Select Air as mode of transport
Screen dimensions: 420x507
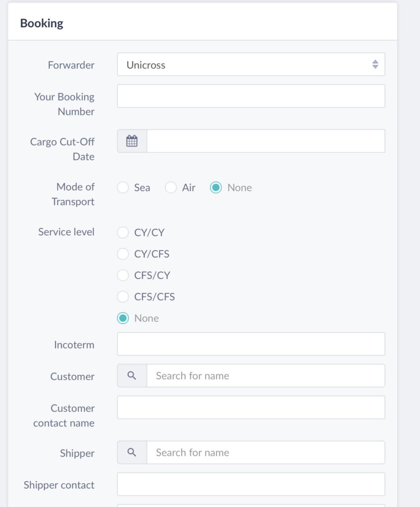point(170,188)
